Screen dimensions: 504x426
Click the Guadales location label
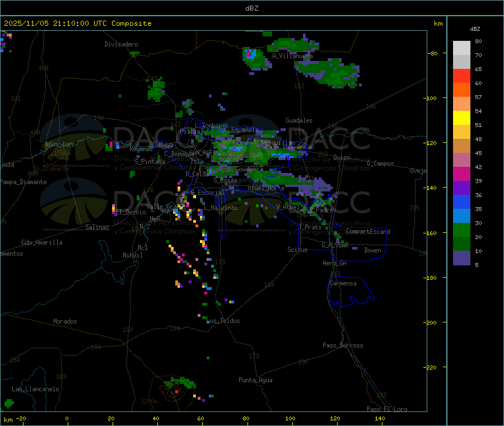point(299,120)
